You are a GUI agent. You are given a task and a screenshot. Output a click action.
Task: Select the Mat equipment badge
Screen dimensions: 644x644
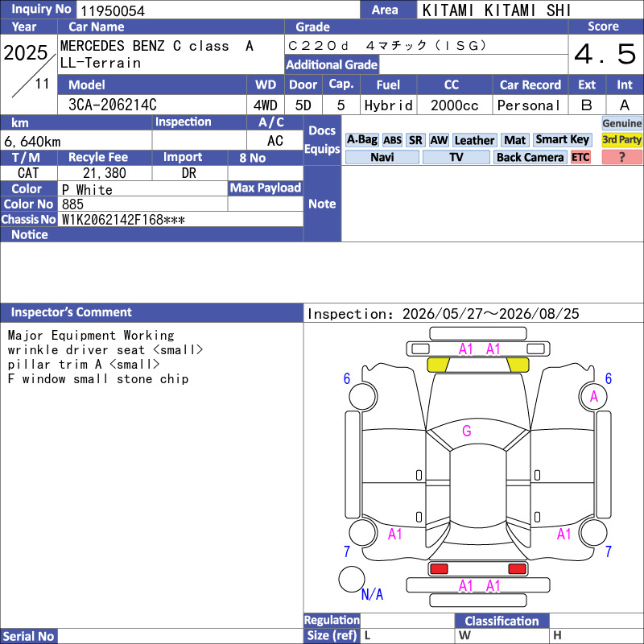pos(514,140)
